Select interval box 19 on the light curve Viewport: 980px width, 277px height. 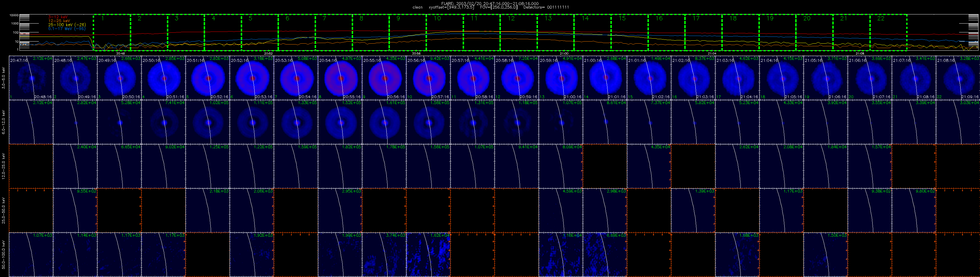(778, 32)
